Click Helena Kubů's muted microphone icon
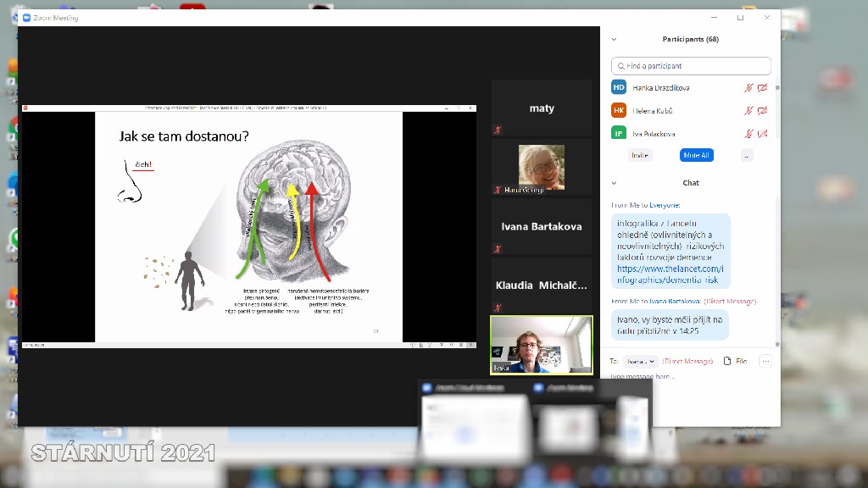The height and width of the screenshot is (488, 868). [748, 111]
